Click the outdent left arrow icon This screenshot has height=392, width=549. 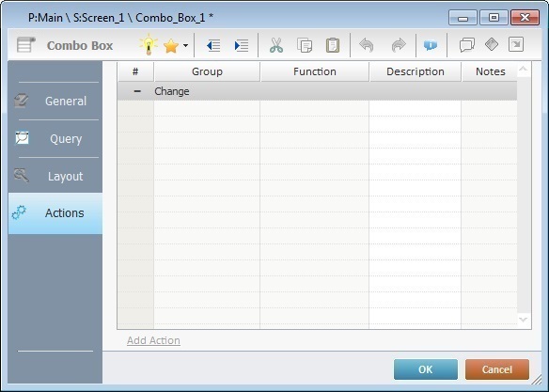click(213, 45)
